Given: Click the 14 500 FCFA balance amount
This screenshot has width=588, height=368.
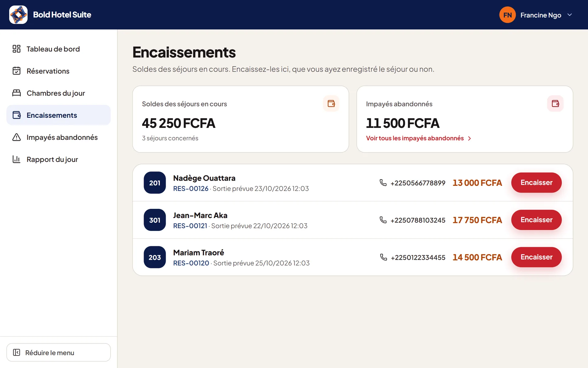Looking at the screenshot, I should pyautogui.click(x=477, y=257).
